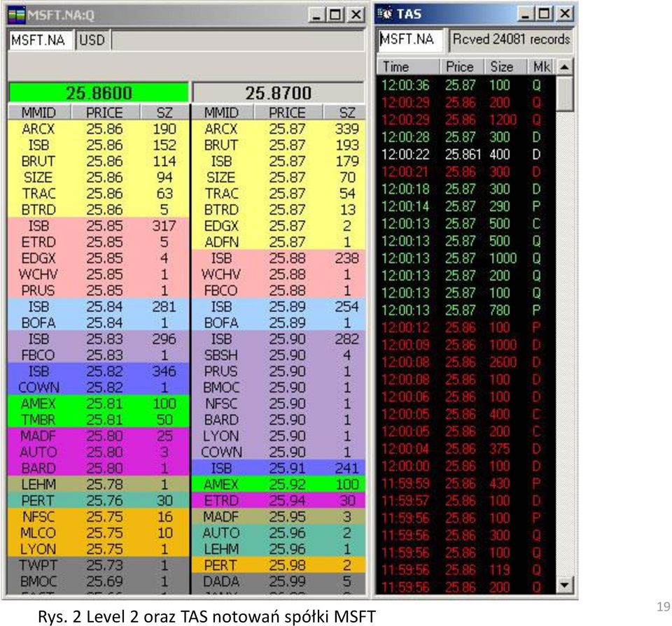The height and width of the screenshot is (626, 672).
Task: Select TMBR bid row at 25.81
Action: pyautogui.click(x=99, y=420)
